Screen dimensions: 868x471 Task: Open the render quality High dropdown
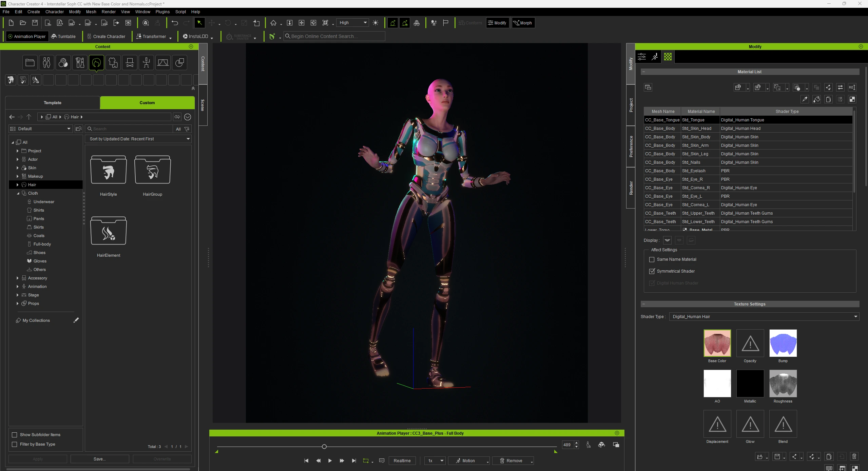353,23
